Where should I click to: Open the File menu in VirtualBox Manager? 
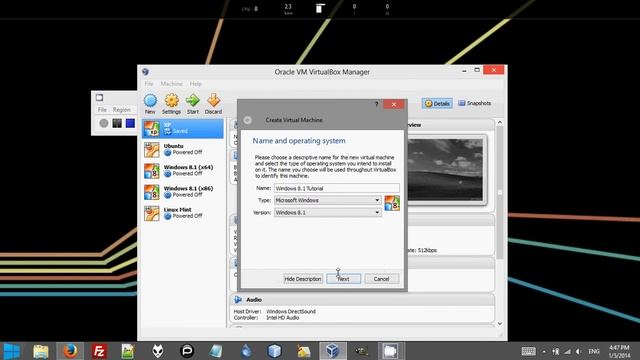pos(149,84)
